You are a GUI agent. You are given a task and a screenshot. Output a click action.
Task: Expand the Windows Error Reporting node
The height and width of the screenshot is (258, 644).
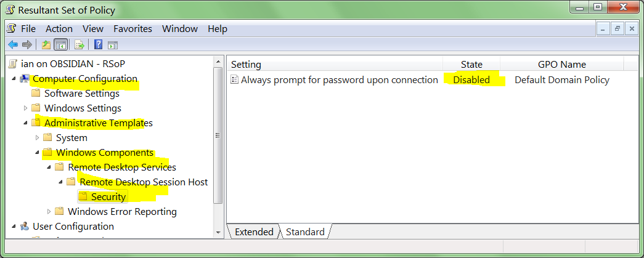49,211
